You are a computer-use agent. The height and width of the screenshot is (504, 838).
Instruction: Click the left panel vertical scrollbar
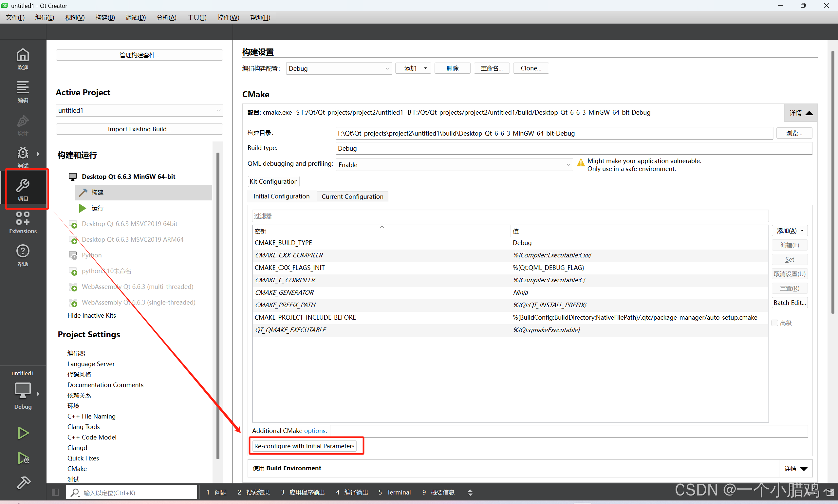click(x=218, y=306)
